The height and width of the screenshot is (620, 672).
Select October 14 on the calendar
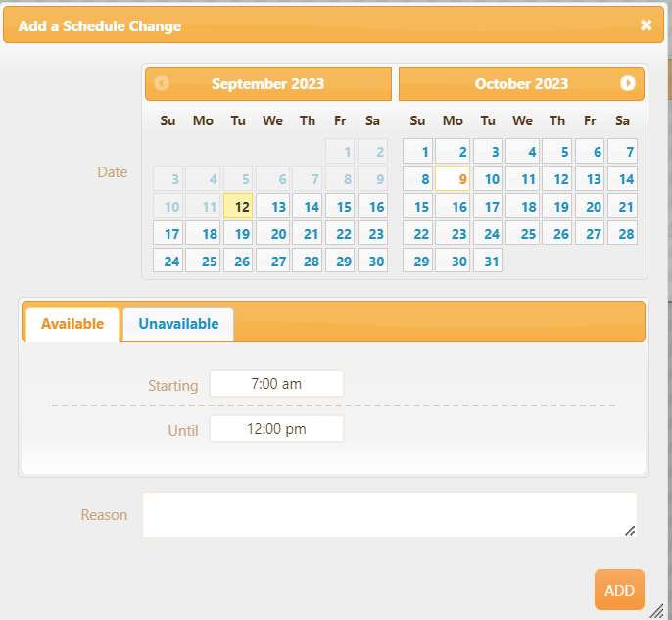pos(622,178)
